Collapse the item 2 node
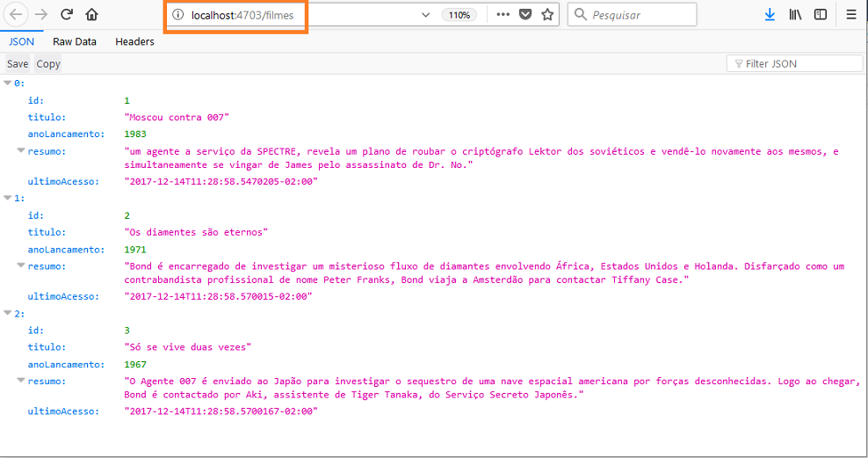The width and height of the screenshot is (868, 458). [8, 313]
